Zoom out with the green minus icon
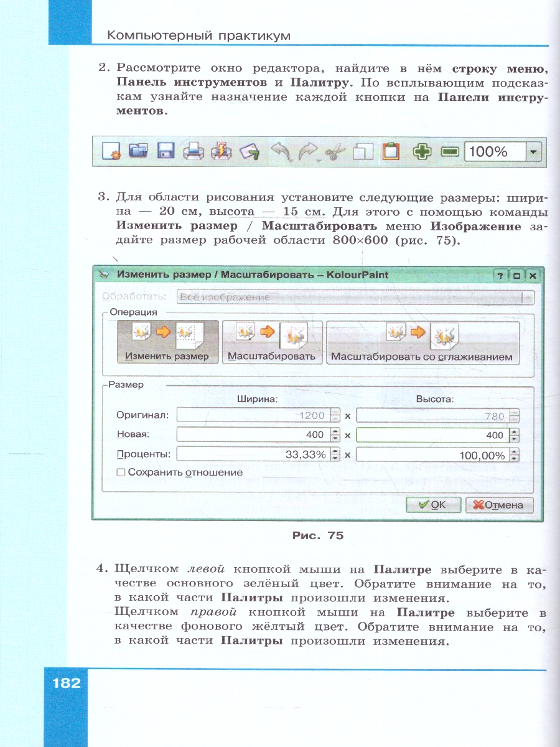The image size is (560, 747). click(449, 152)
